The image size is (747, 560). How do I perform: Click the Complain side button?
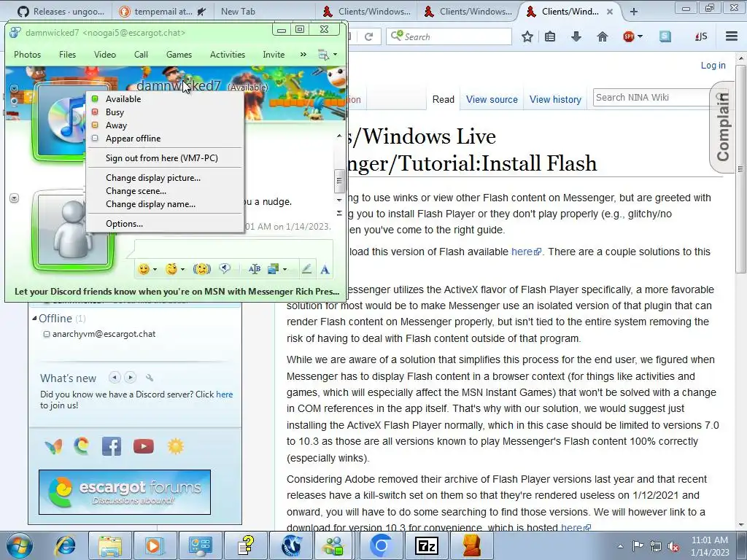coord(723,127)
